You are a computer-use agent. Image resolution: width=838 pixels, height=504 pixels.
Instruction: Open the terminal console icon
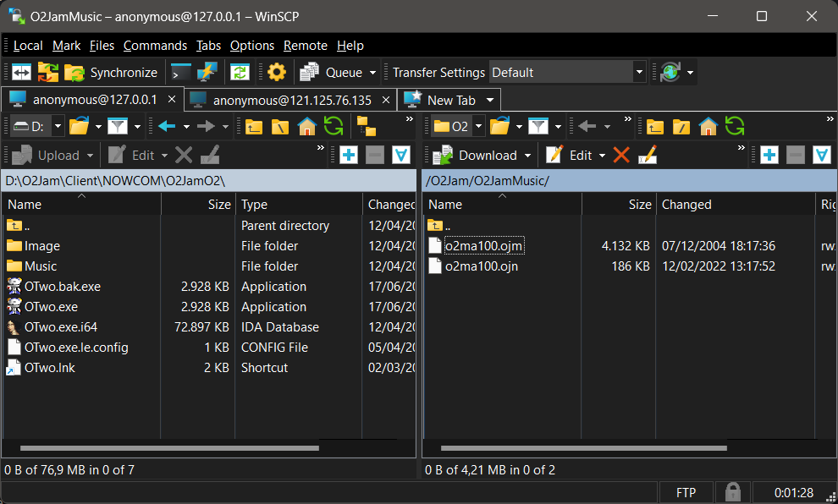coord(181,73)
